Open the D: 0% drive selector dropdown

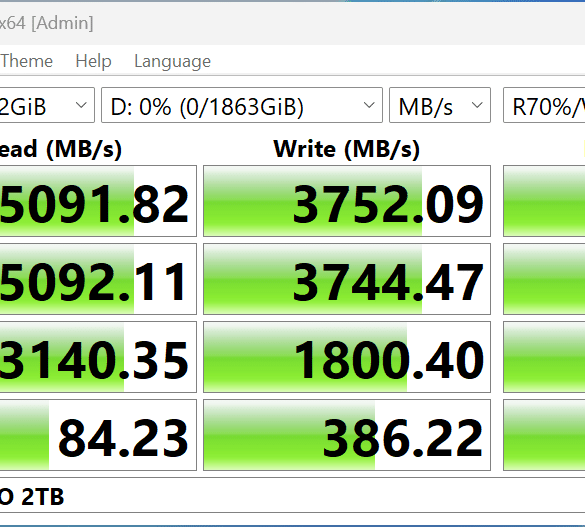pyautogui.click(x=242, y=105)
